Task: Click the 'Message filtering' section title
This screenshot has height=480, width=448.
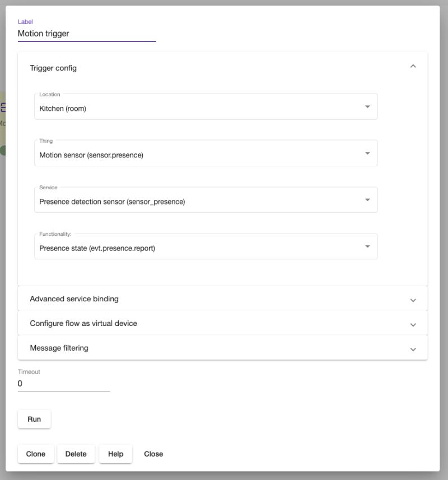Action: click(x=59, y=348)
